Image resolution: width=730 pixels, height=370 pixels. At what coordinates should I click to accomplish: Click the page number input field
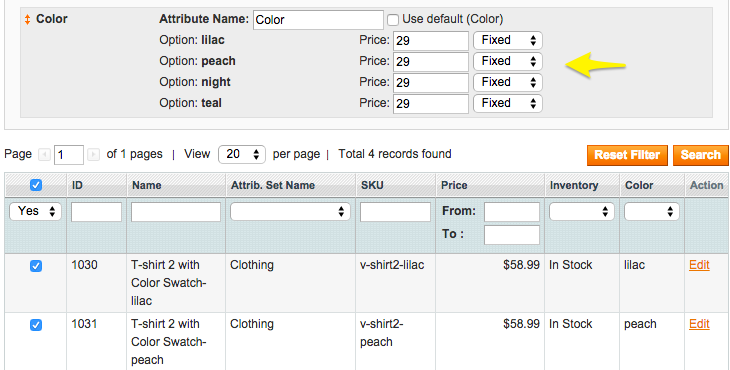pyautogui.click(x=69, y=155)
